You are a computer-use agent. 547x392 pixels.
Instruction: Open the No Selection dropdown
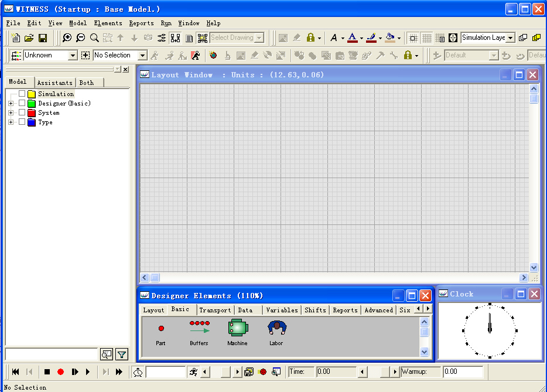(x=142, y=56)
